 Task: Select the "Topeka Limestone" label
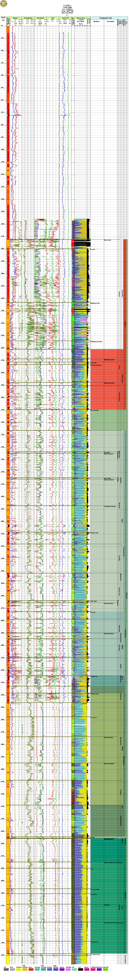pyautogui.click(x=109, y=480)
